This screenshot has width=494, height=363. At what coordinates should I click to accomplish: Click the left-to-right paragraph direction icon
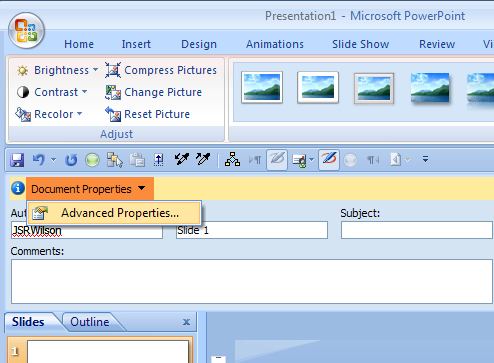click(255, 160)
